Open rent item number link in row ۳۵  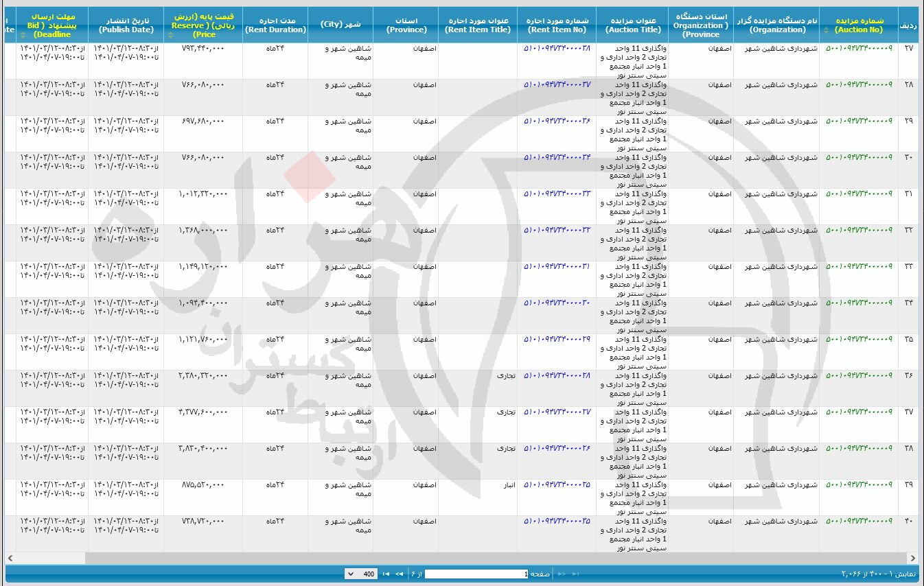click(x=557, y=339)
